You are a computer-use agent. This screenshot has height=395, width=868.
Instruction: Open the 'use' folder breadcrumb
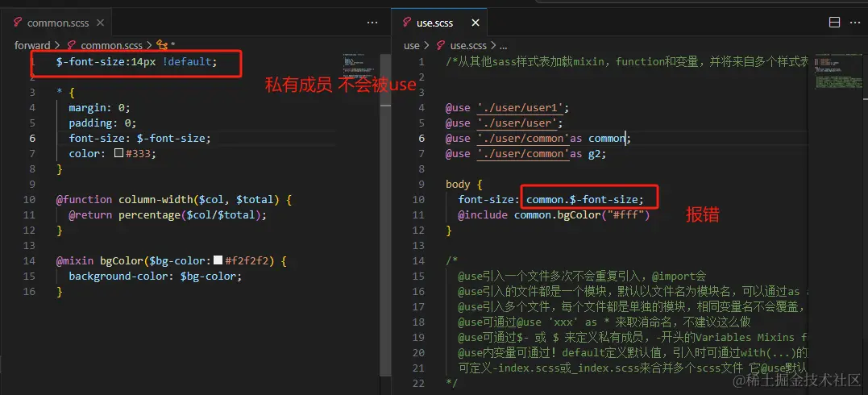click(x=411, y=45)
